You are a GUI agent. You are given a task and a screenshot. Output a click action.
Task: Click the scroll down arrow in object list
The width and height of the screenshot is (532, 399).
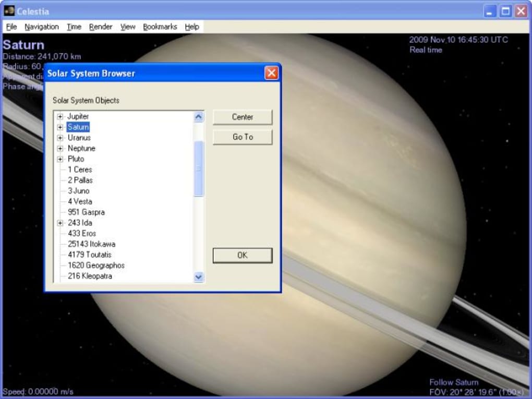coord(199,277)
